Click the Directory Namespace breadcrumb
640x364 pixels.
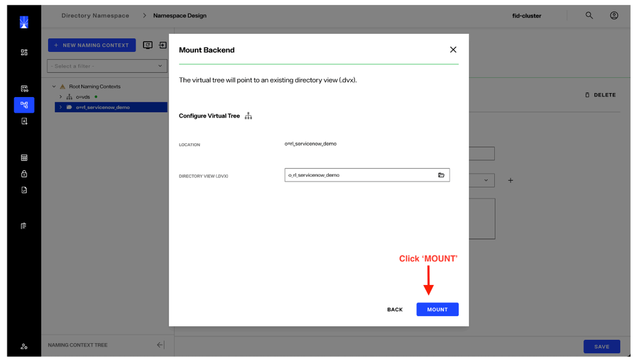click(x=95, y=16)
